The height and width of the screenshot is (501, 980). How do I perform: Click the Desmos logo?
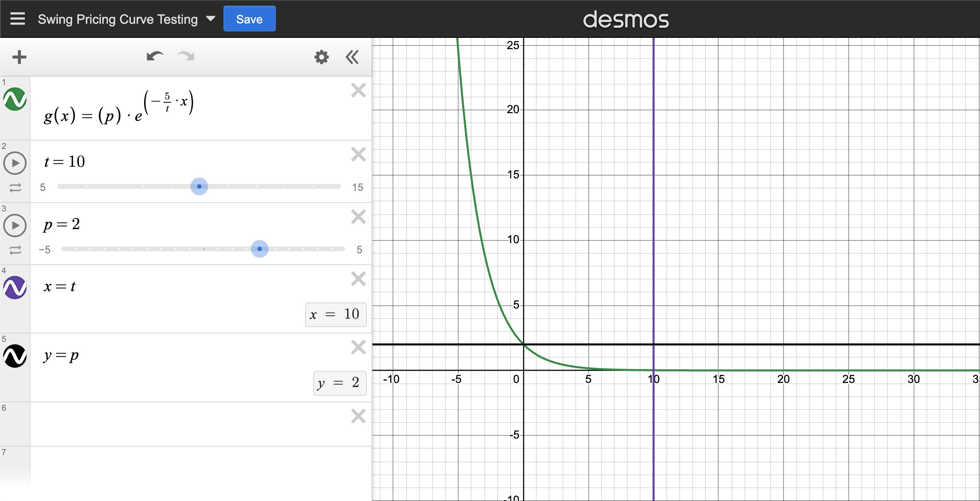point(626,19)
